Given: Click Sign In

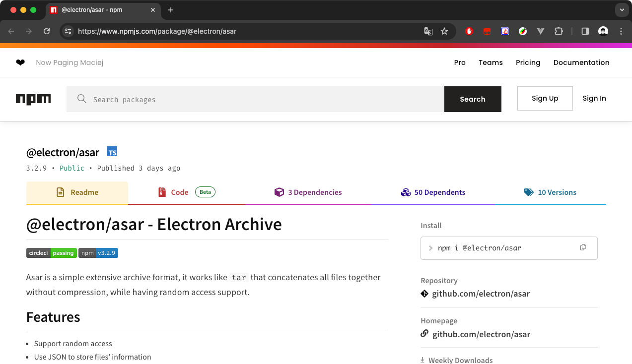Looking at the screenshot, I should tap(594, 98).
